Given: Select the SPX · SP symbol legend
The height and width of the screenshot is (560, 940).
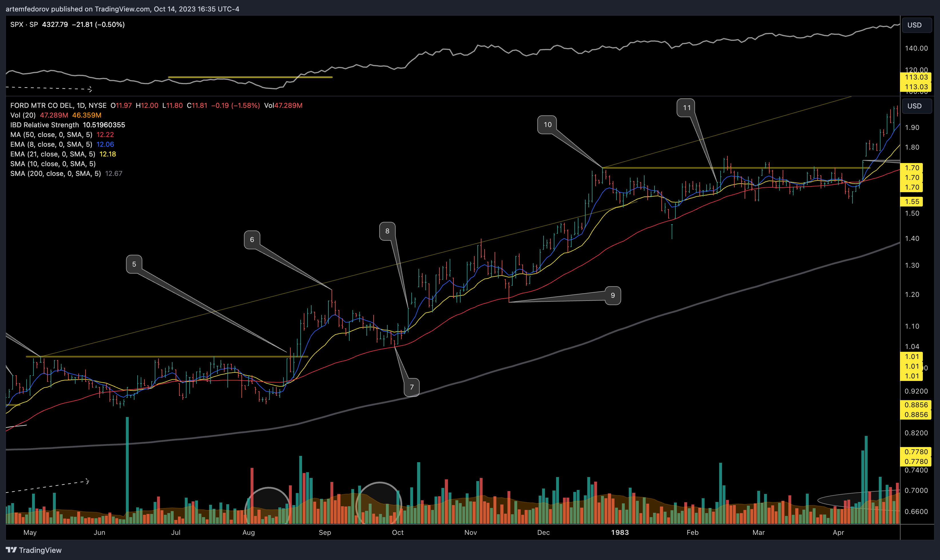Looking at the screenshot, I should tap(24, 25).
